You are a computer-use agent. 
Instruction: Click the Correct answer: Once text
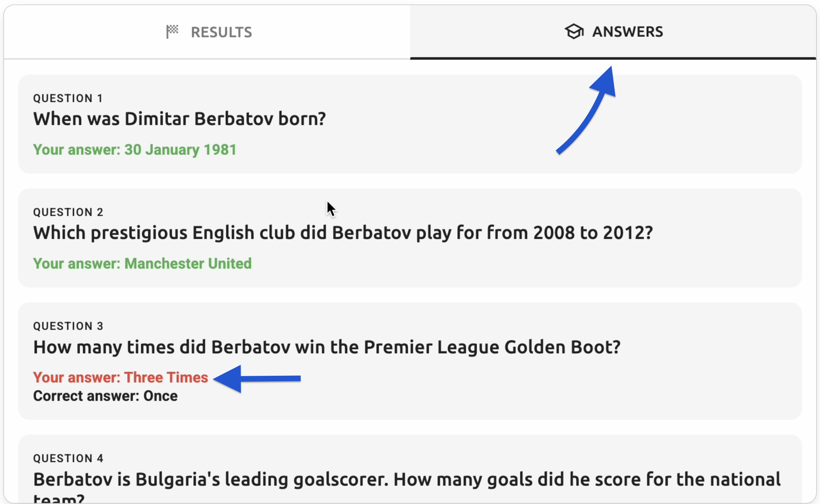(105, 396)
